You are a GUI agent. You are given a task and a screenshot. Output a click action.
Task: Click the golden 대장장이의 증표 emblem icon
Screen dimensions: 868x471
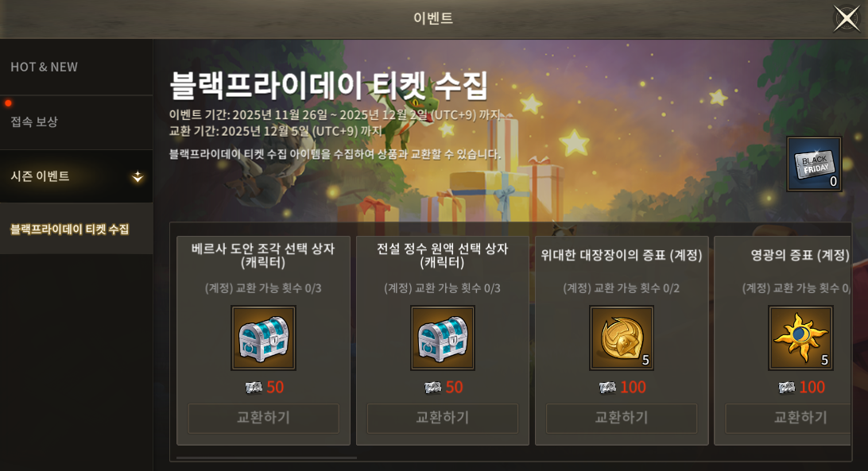pos(622,338)
